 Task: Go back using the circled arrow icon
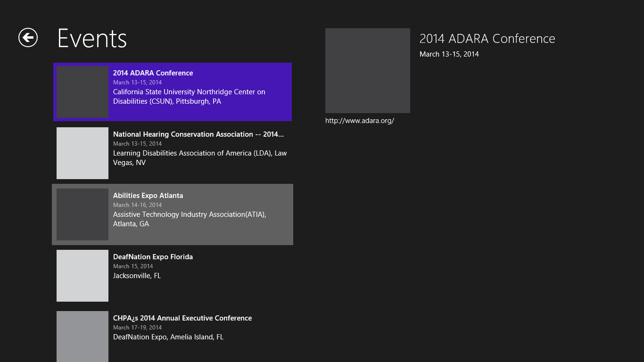click(28, 37)
